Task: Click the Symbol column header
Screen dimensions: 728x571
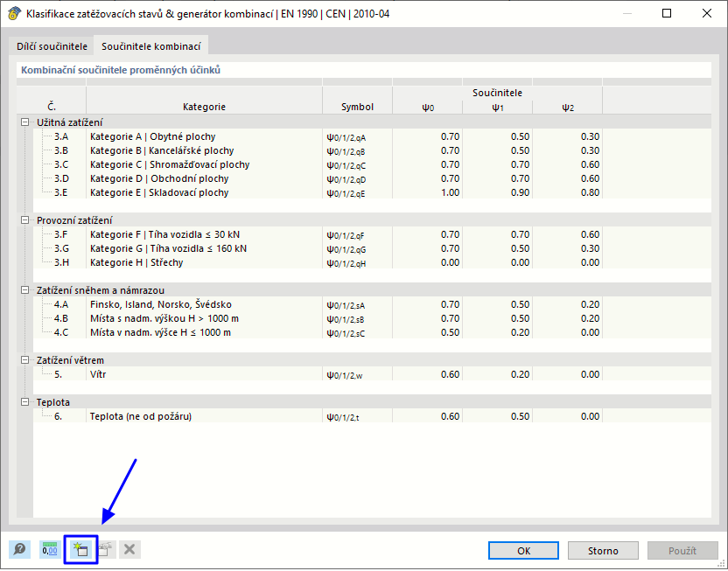Action: tap(357, 108)
